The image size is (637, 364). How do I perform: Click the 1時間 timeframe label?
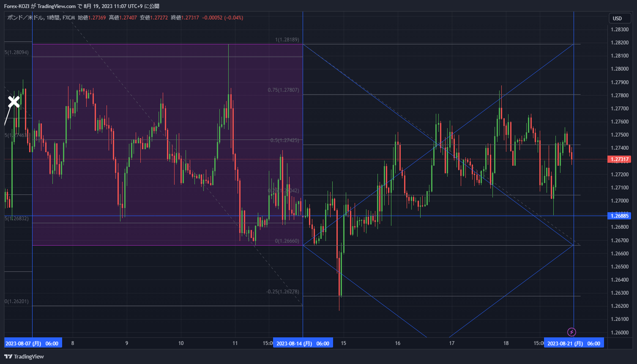click(53, 18)
